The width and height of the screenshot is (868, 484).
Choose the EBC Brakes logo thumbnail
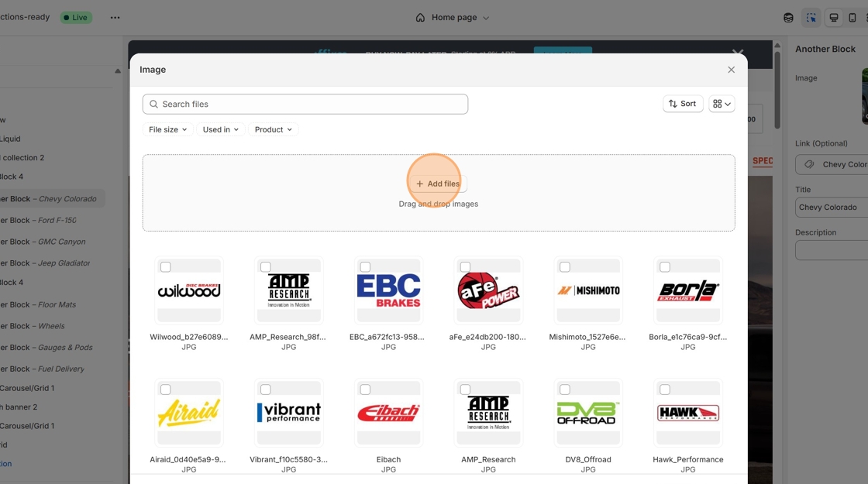[x=388, y=290]
